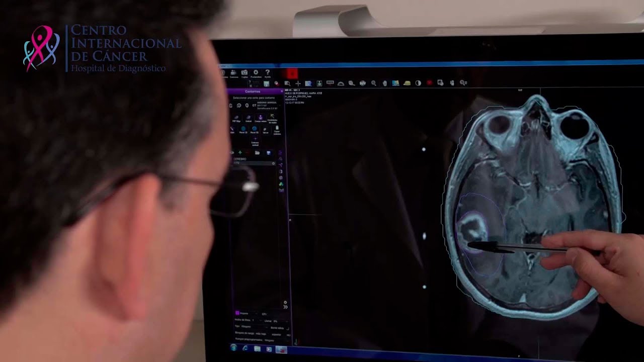Select the Pincel 3D brush tool

tap(255, 130)
